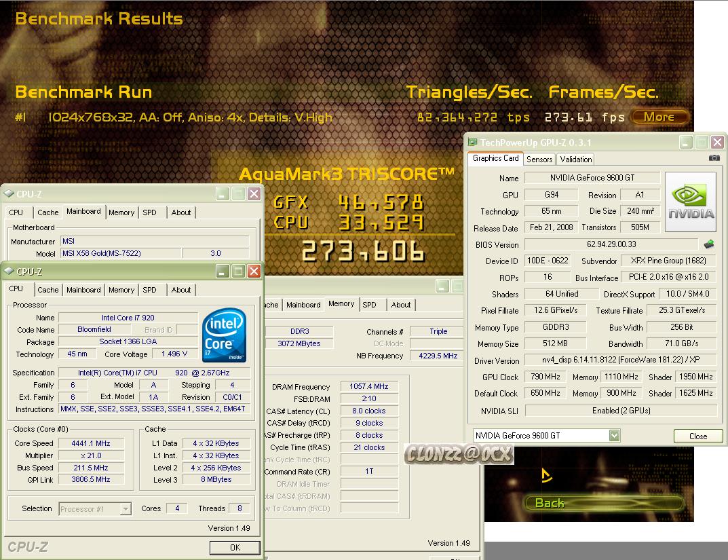Viewport: 728px width, 560px height.
Task: Click the OK button in CPU-Z
Action: pyautogui.click(x=235, y=548)
